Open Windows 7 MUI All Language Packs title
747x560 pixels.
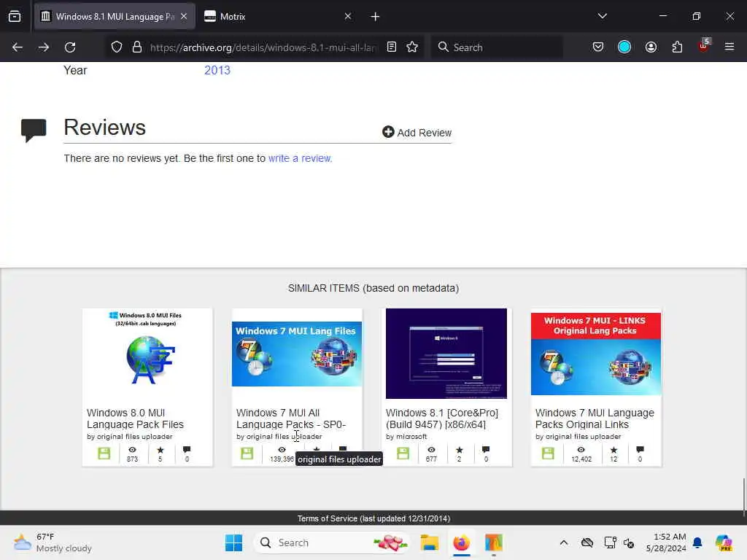[x=291, y=419]
